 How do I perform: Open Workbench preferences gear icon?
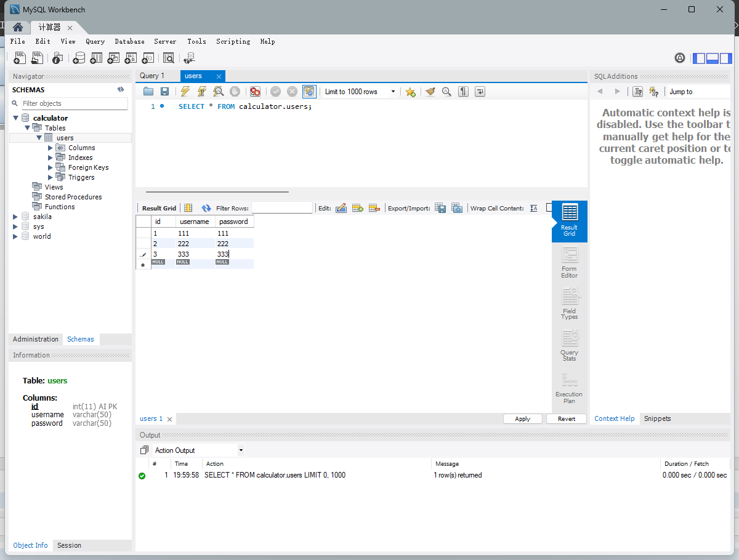click(680, 58)
